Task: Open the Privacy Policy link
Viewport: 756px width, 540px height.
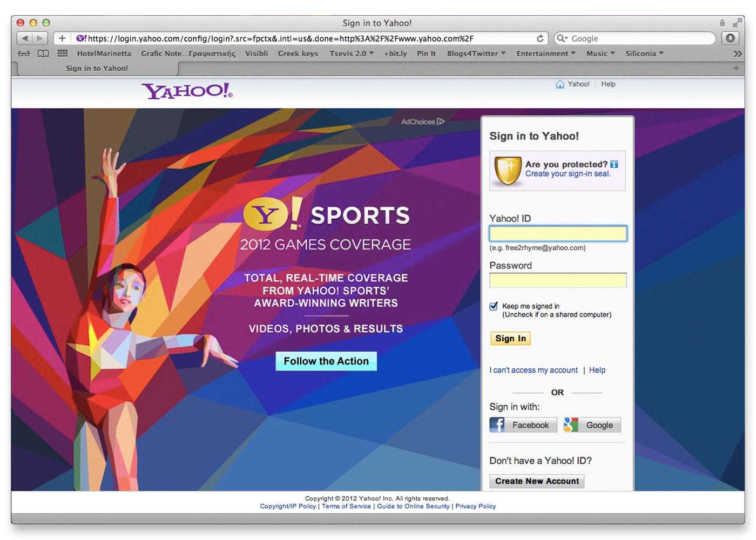Action: [475, 506]
